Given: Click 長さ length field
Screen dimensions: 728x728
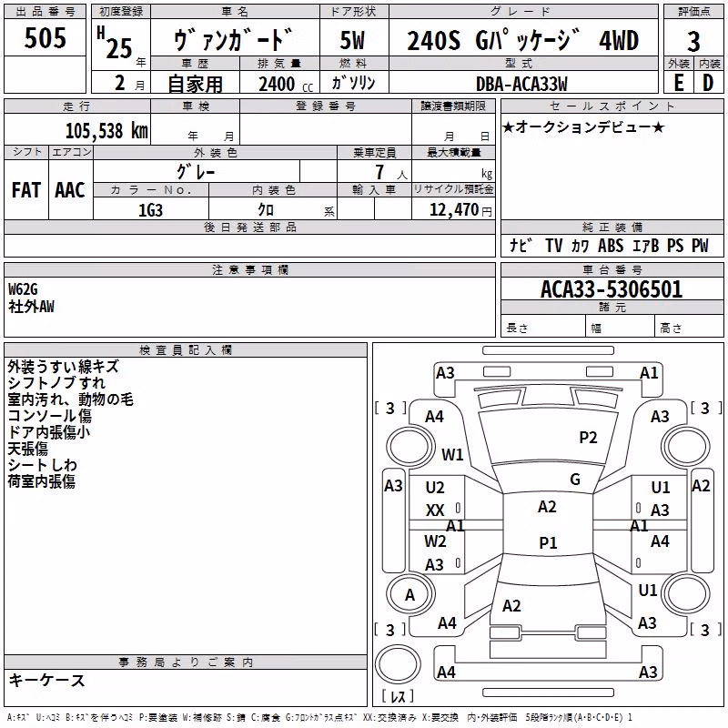Looking at the screenshot, I should (x=542, y=328).
